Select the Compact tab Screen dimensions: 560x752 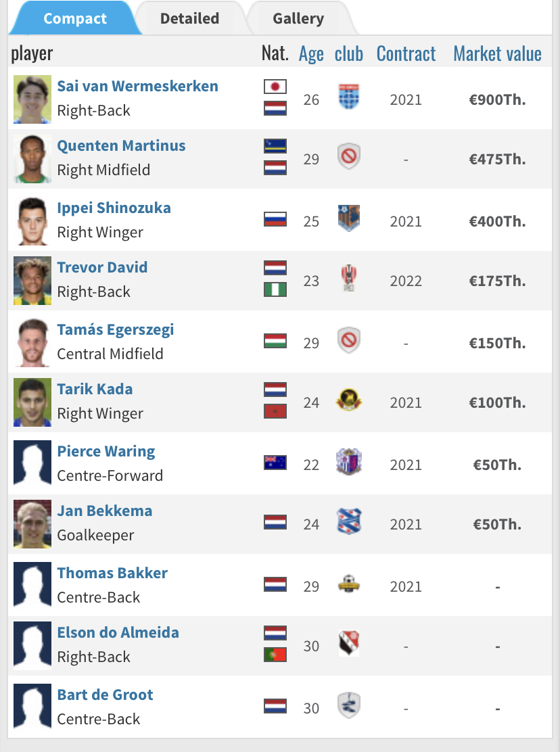point(74,18)
